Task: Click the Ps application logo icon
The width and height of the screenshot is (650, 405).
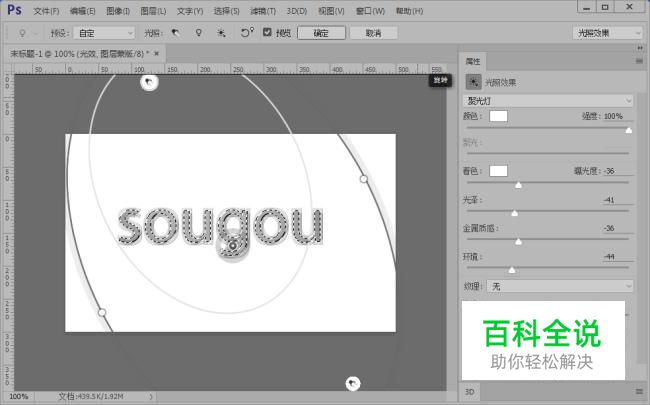Action: click(12, 11)
